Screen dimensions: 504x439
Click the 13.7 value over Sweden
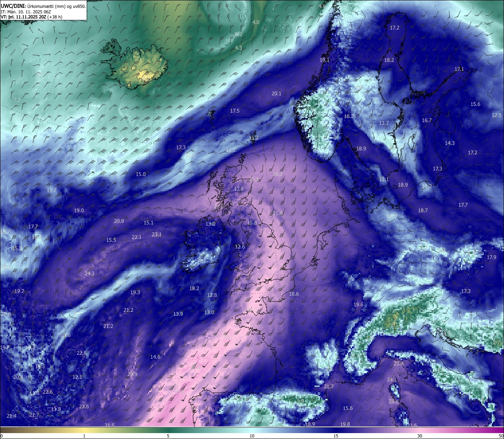coord(384,123)
